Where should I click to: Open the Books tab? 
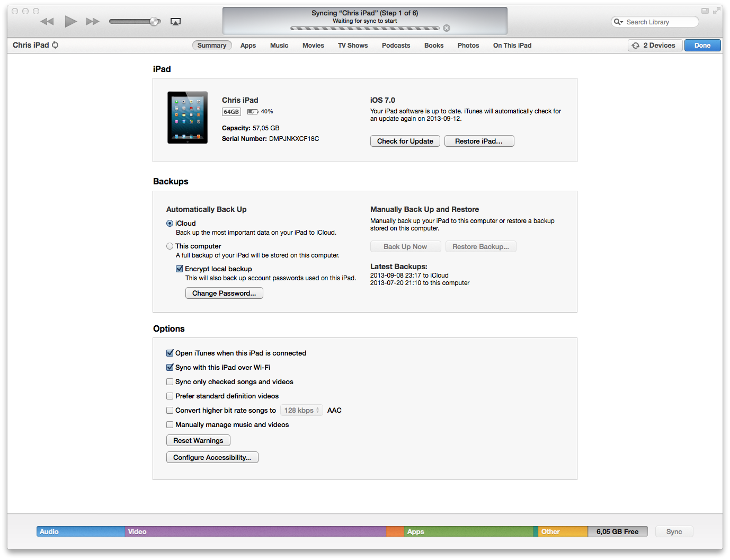434,46
